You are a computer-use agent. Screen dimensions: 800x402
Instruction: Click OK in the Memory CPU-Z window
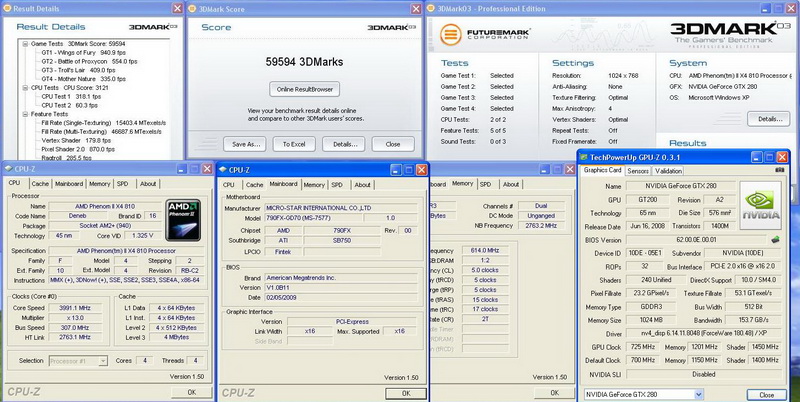coord(555,392)
